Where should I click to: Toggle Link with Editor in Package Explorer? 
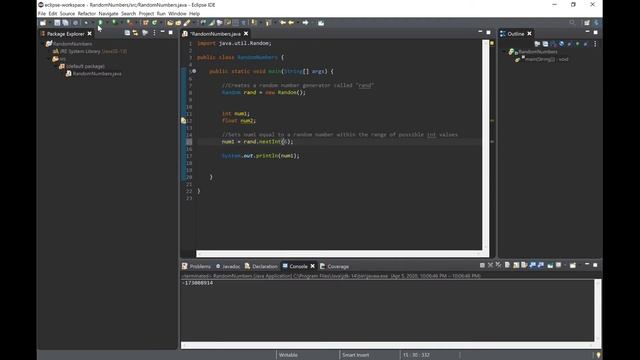pos(136,33)
